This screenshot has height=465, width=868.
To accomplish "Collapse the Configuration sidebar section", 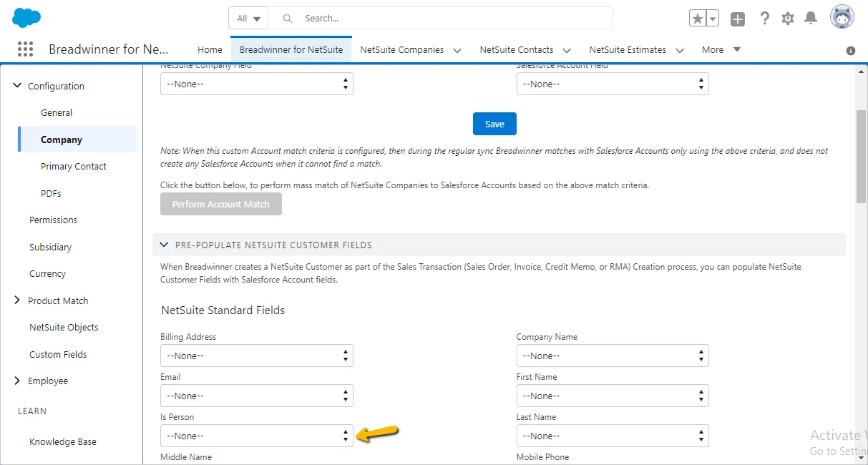I will [x=17, y=86].
